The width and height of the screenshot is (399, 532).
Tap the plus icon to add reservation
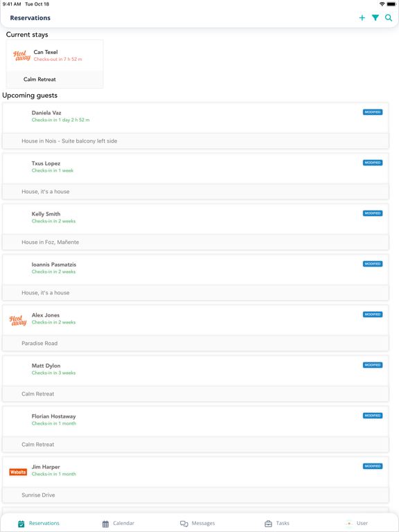click(x=362, y=18)
